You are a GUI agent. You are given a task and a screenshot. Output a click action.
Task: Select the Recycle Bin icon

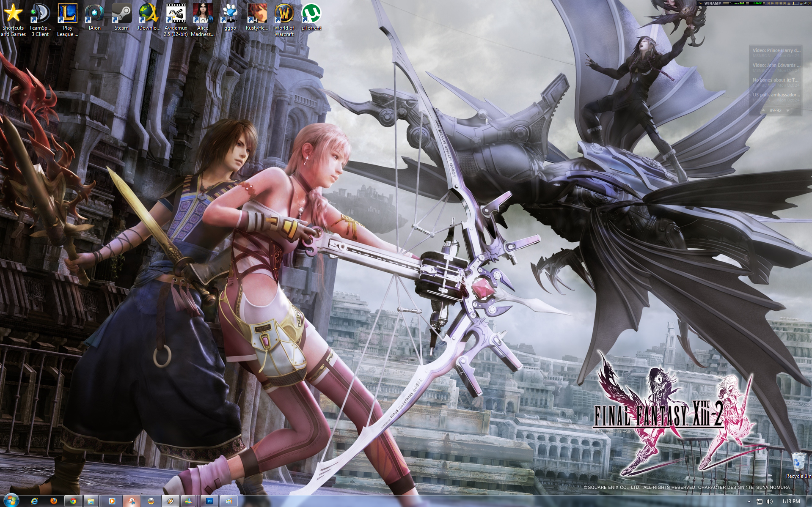pyautogui.click(x=798, y=465)
